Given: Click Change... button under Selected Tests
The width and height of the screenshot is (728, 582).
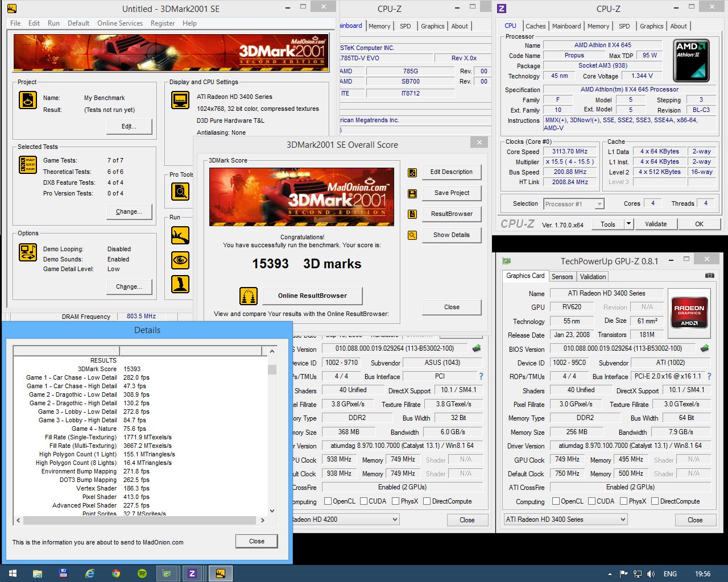Looking at the screenshot, I should [129, 212].
